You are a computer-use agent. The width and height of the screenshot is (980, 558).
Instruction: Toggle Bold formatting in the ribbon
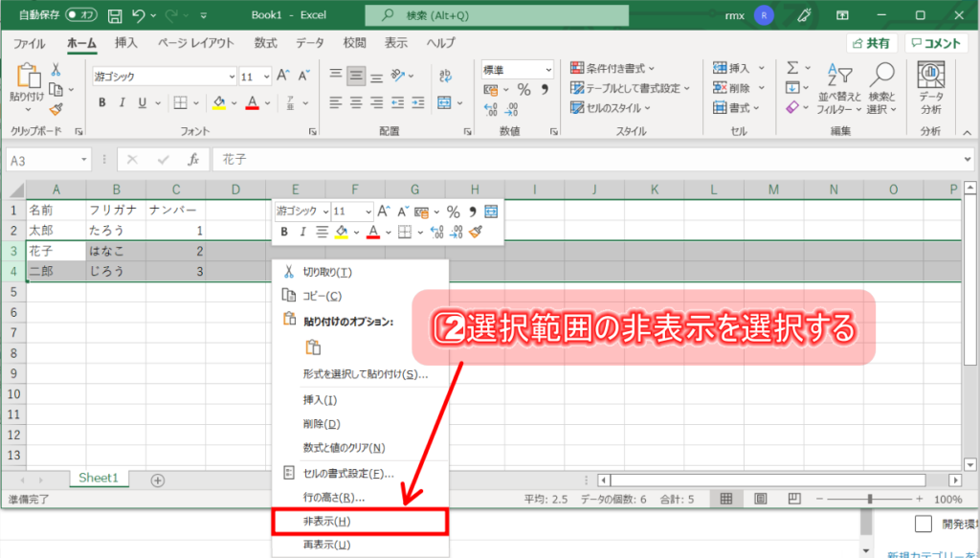[x=100, y=103]
